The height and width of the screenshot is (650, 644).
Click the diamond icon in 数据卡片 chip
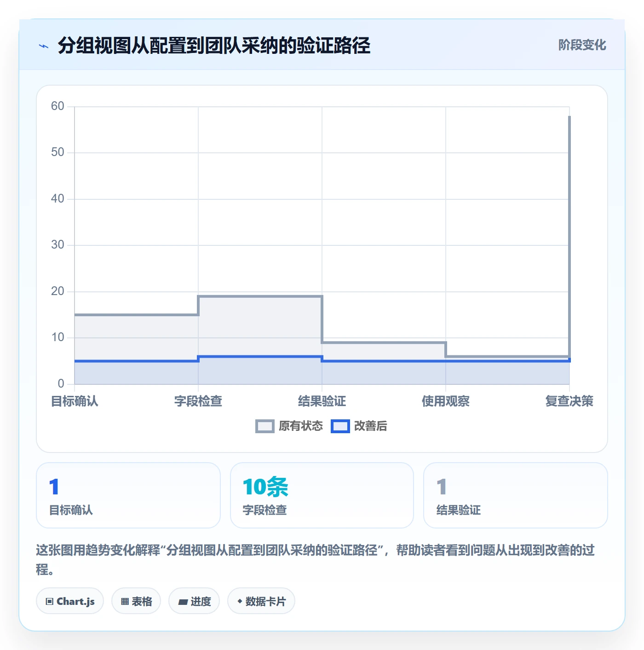pos(240,601)
